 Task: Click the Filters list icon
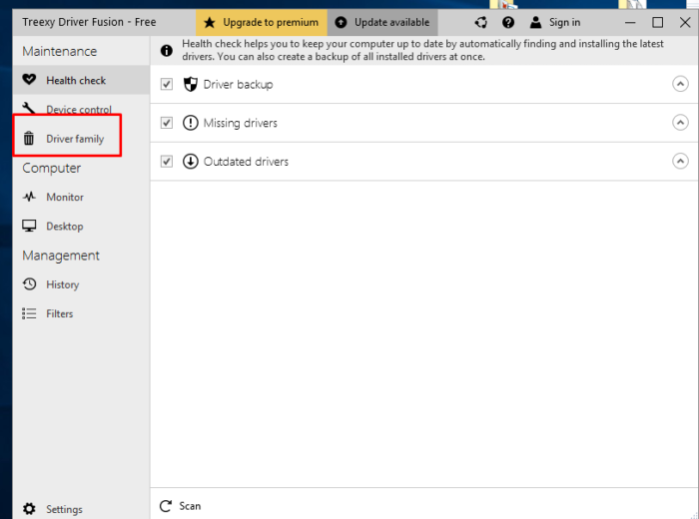(x=29, y=313)
